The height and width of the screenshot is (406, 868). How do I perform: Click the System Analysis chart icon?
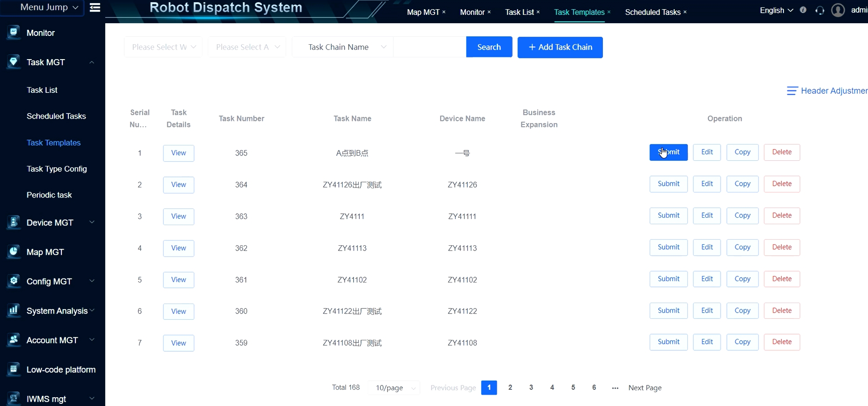[x=14, y=310]
